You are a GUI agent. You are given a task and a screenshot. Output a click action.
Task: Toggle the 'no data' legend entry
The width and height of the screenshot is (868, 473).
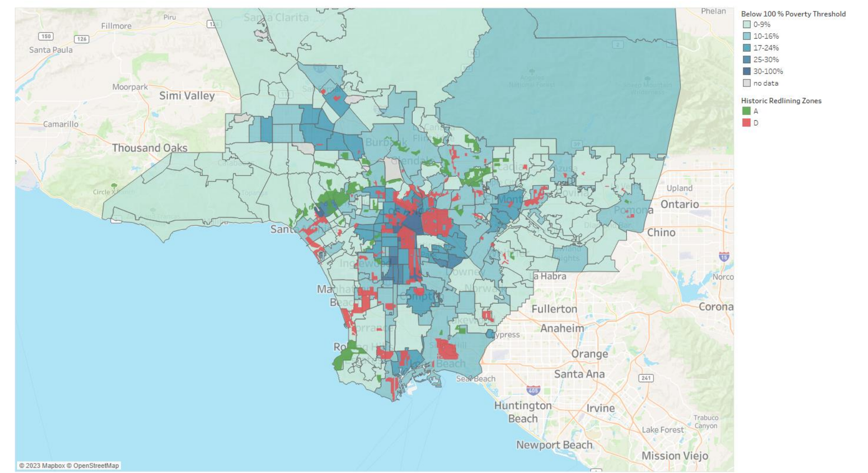tap(746, 82)
